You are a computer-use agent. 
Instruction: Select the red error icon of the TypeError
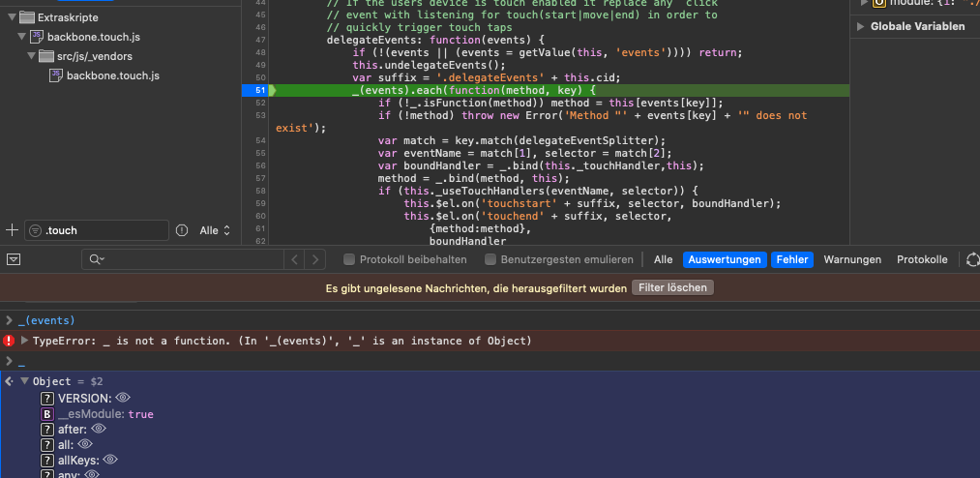click(9, 341)
